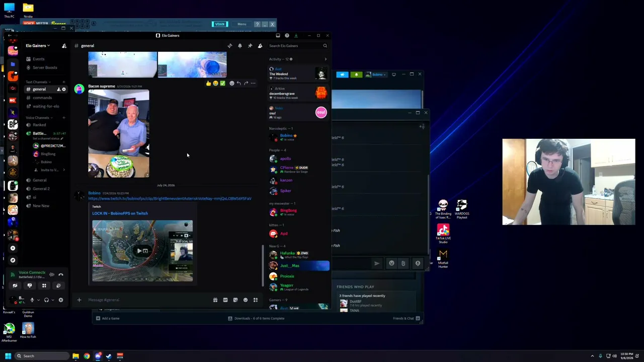Click the plus attach button by message box
The height and width of the screenshot is (362, 644).
point(79,300)
